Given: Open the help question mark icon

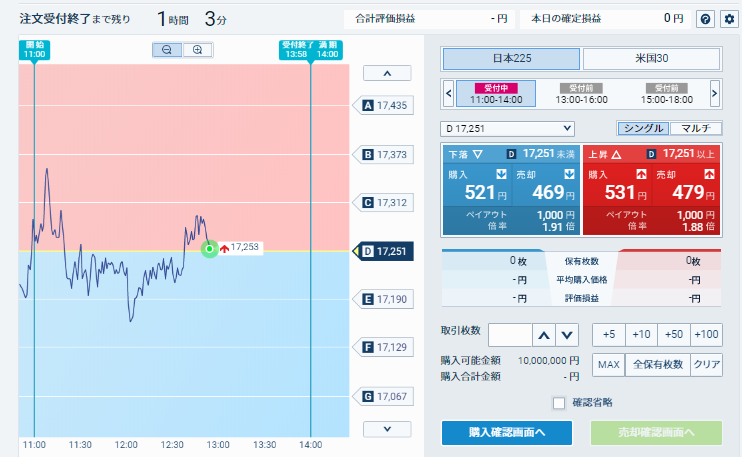Looking at the screenshot, I should [705, 19].
